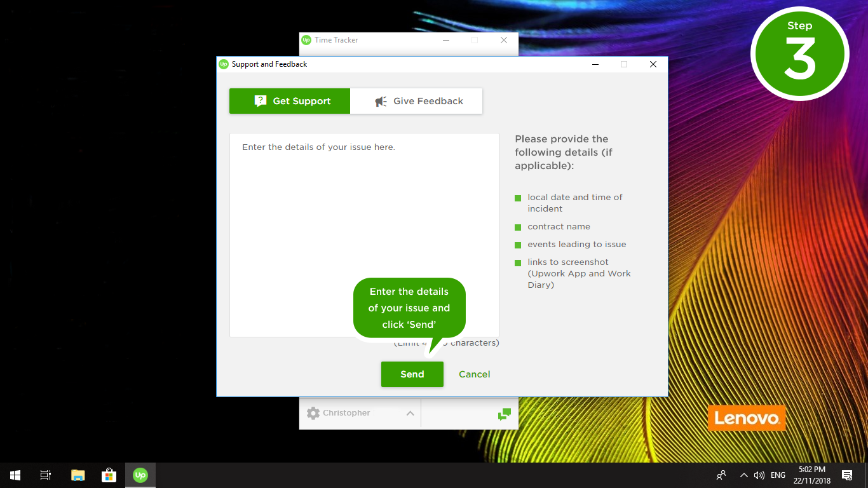
Task: Open the green chat messages icon
Action: click(x=504, y=414)
